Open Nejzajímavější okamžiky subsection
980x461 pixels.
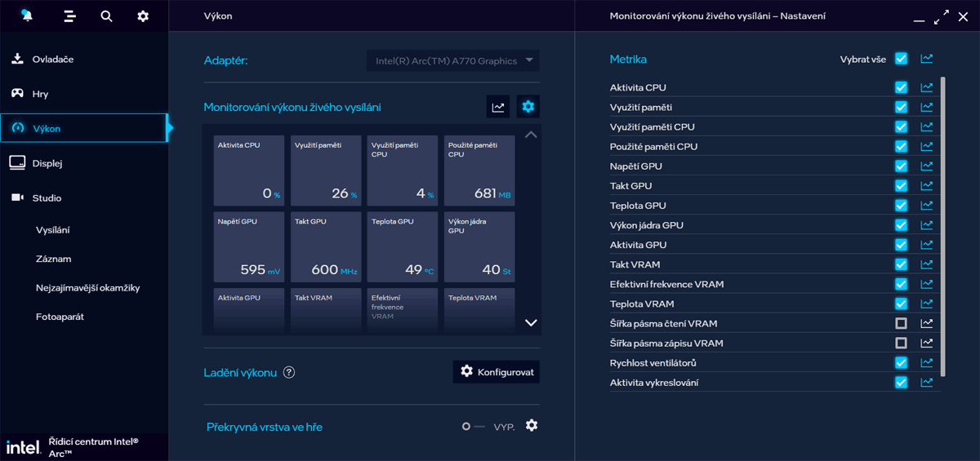(x=88, y=288)
